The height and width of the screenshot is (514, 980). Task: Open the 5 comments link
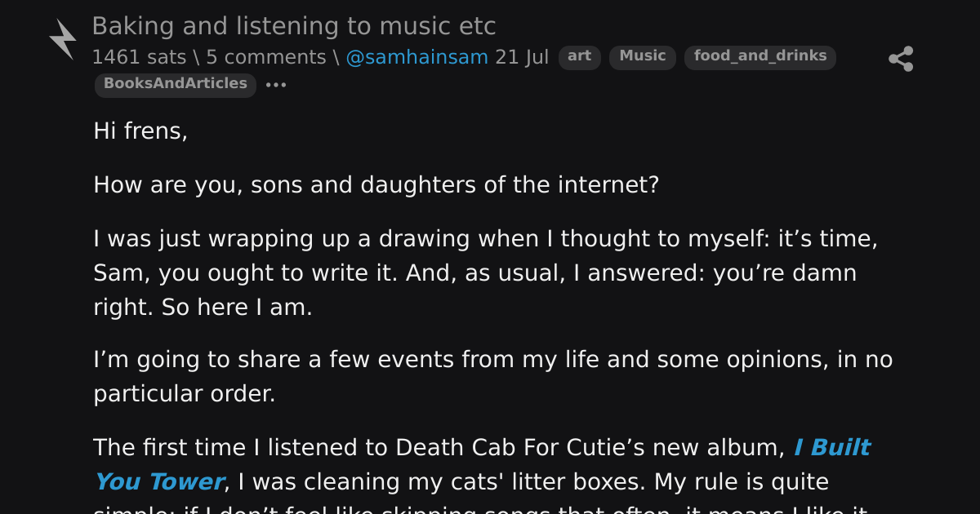pyautogui.click(x=266, y=57)
